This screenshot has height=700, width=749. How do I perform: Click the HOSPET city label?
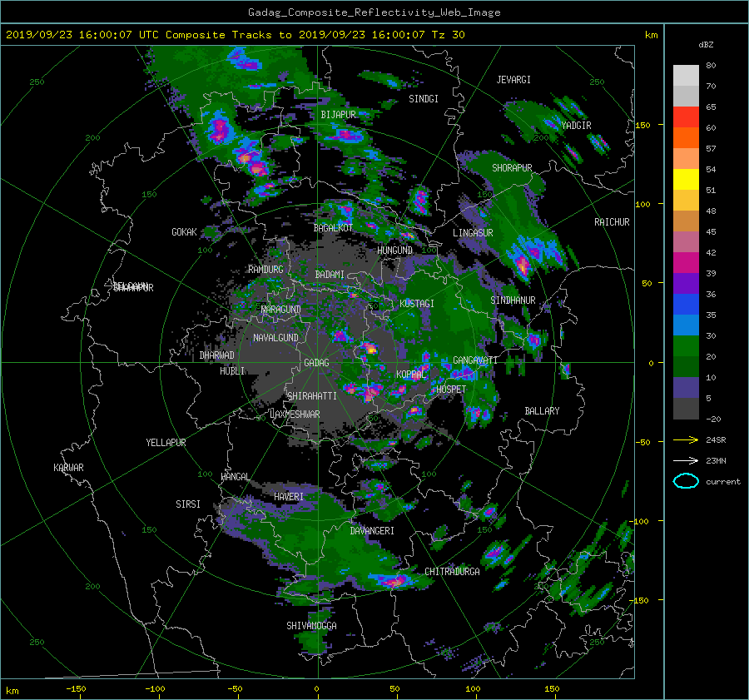tap(451, 390)
